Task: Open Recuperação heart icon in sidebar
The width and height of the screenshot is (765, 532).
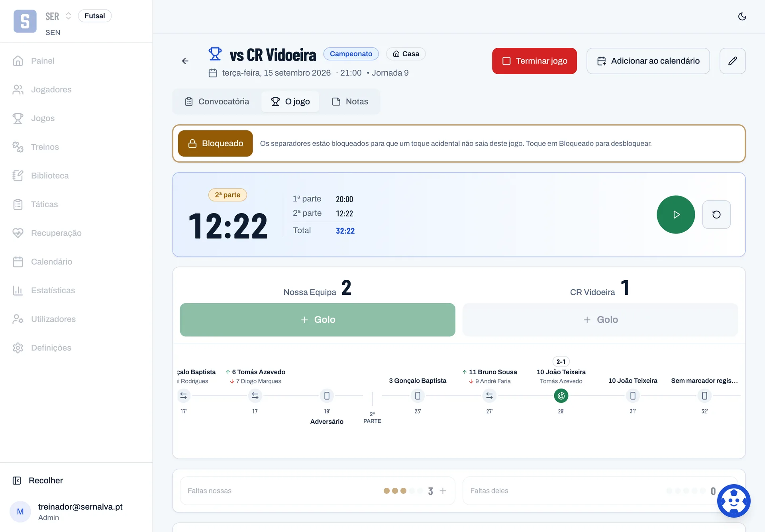Action: [18, 233]
